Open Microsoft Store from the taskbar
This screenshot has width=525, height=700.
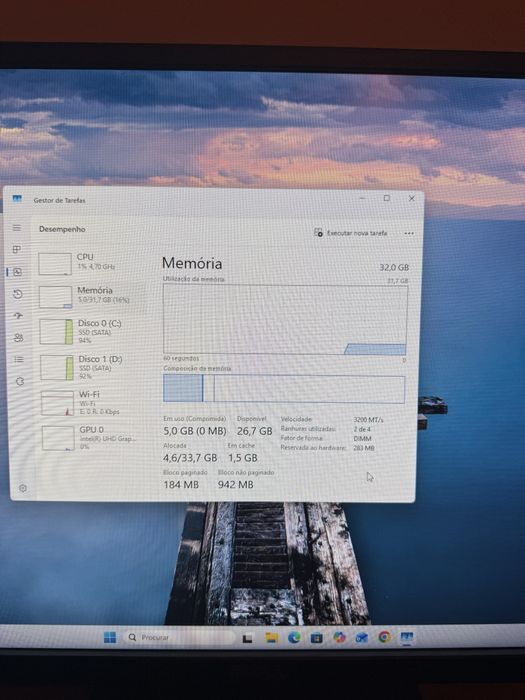point(317,638)
